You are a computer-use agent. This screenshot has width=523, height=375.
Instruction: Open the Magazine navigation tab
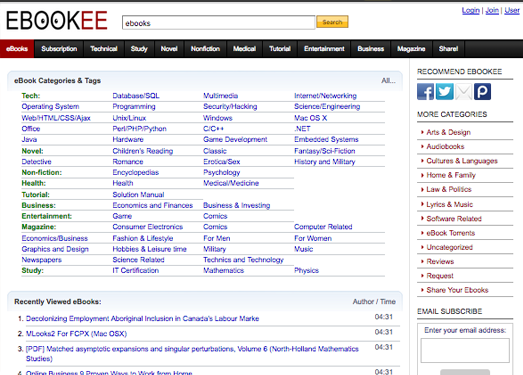tap(411, 49)
